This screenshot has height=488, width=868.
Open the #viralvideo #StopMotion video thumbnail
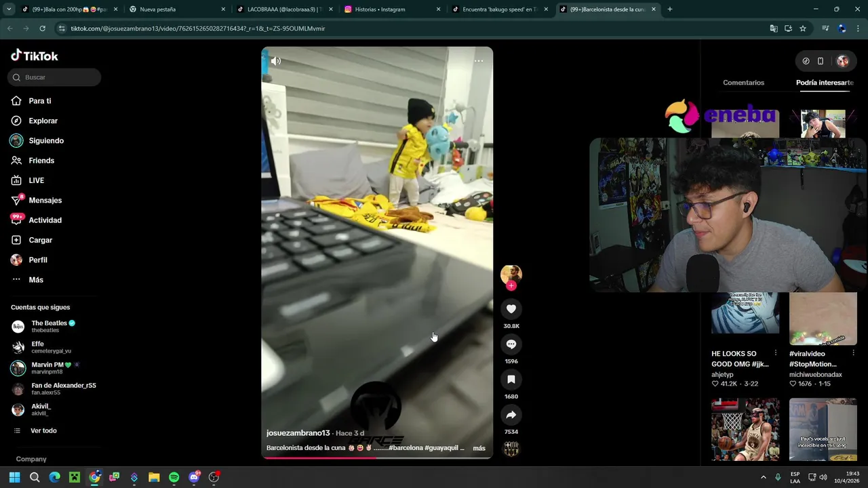point(823,319)
